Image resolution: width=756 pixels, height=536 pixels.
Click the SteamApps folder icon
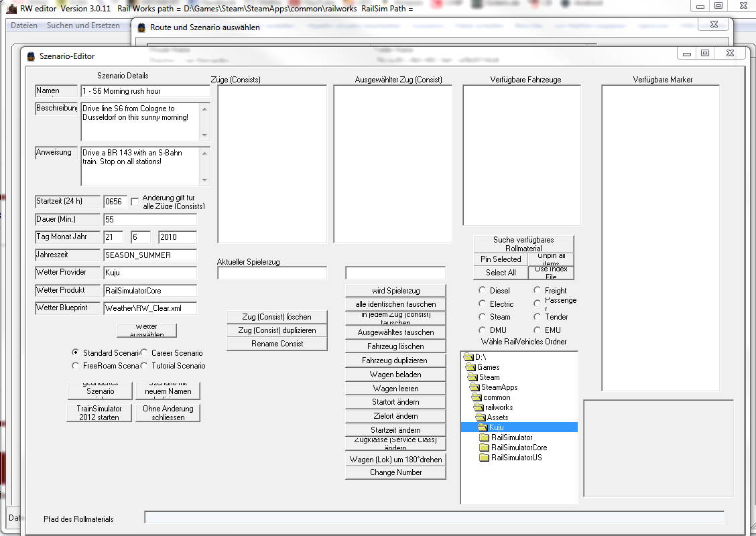[x=475, y=387]
